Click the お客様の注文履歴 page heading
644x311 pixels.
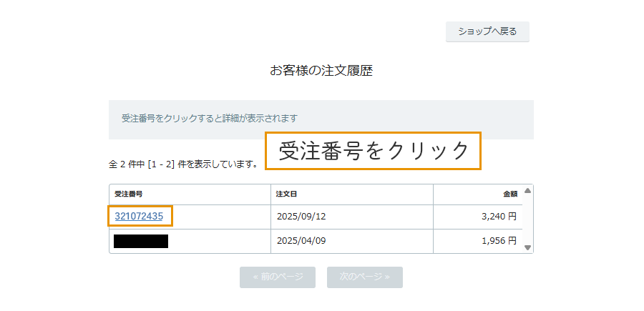tap(321, 71)
